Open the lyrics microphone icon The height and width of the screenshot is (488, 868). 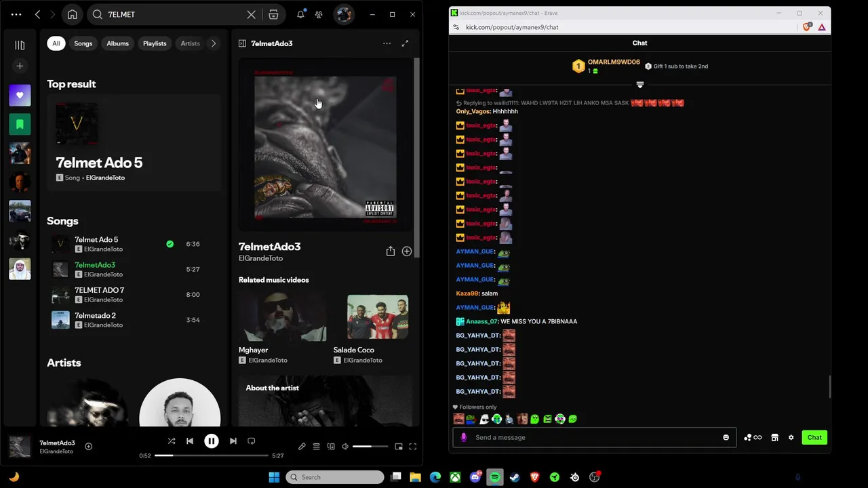(302, 447)
